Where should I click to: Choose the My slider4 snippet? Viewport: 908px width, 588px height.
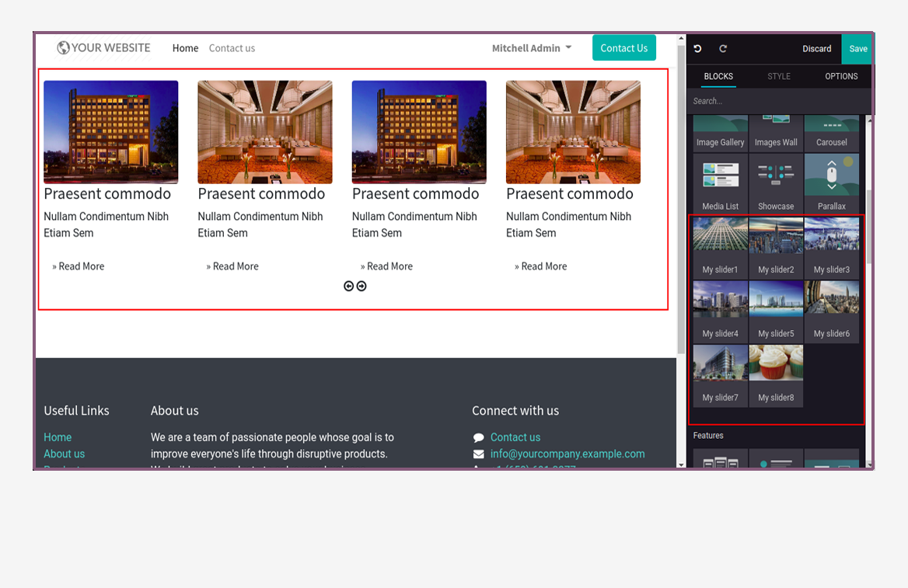point(721,311)
